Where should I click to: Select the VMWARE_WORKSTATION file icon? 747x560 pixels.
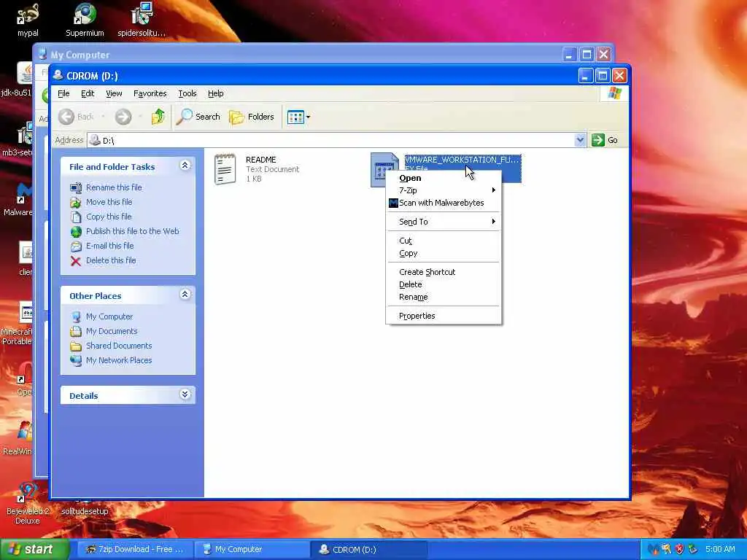[x=384, y=169]
